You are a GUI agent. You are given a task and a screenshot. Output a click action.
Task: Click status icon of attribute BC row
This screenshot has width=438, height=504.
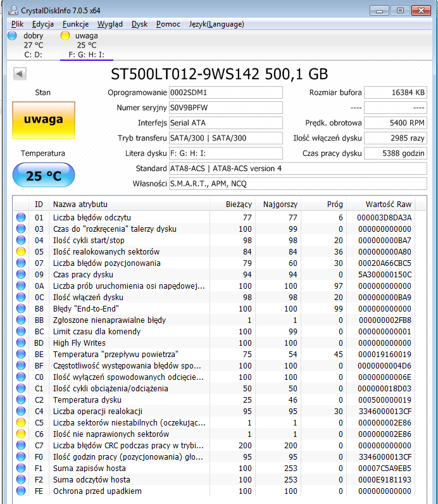click(x=21, y=331)
